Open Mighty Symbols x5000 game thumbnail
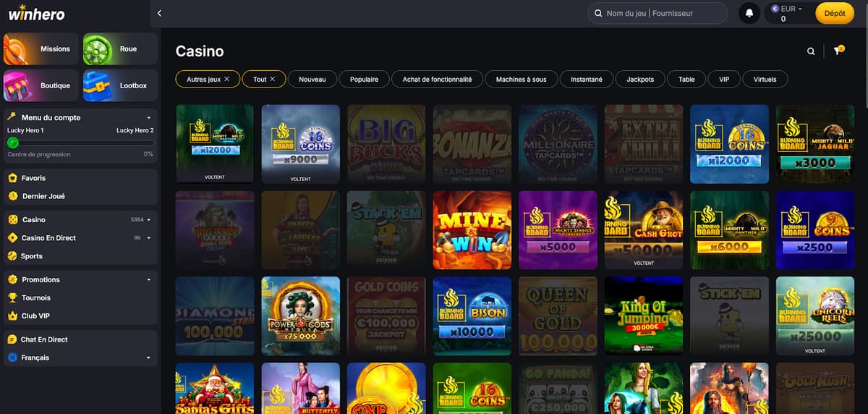Image resolution: width=868 pixels, height=414 pixels. 558,229
